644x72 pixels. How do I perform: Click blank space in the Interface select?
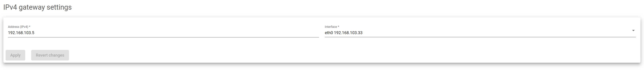[495, 33]
